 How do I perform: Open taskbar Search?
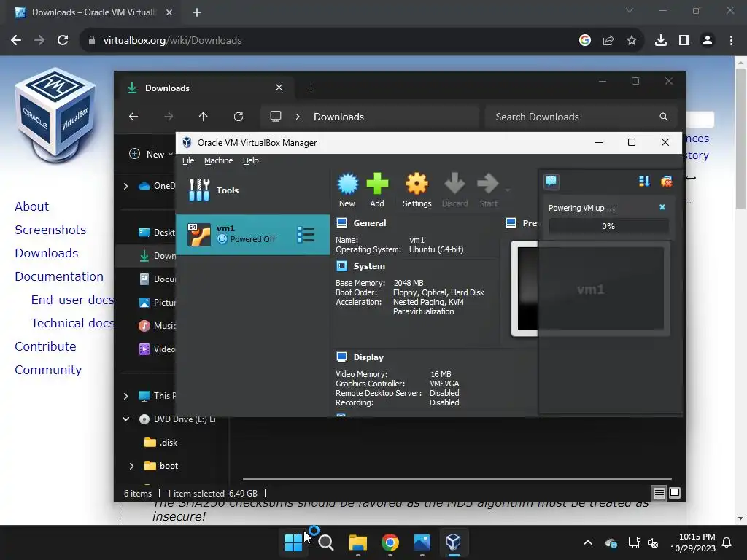point(326,542)
